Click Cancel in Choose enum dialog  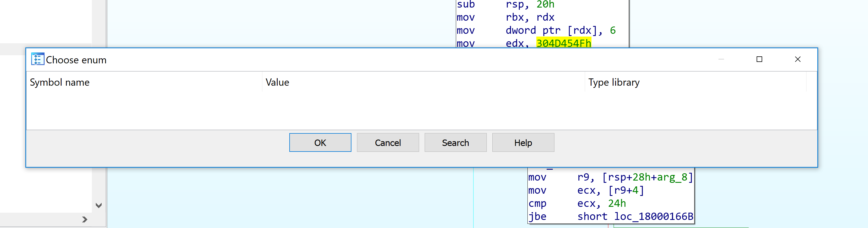pos(388,143)
